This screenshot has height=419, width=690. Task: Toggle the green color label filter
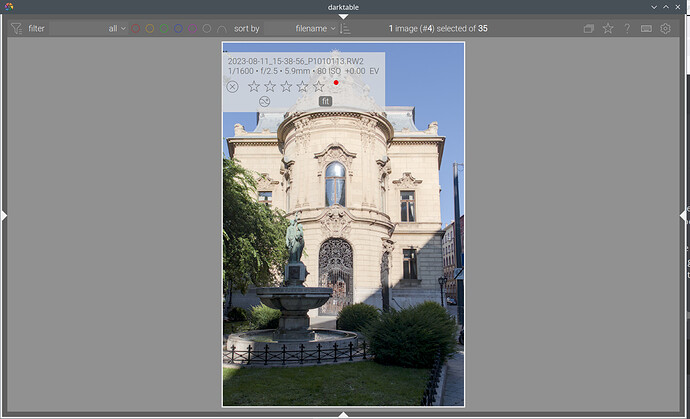164,29
